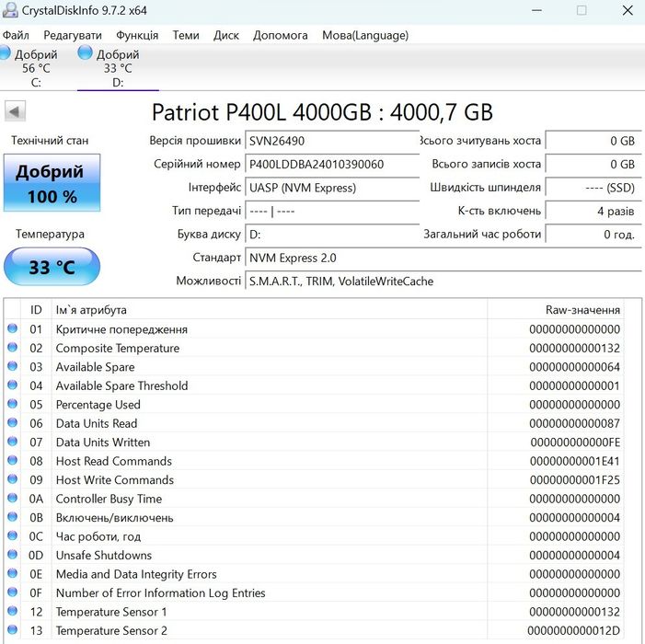The image size is (645, 644).
Task: Click the status dot beside Composite Temperature
Action: pyautogui.click(x=13, y=348)
